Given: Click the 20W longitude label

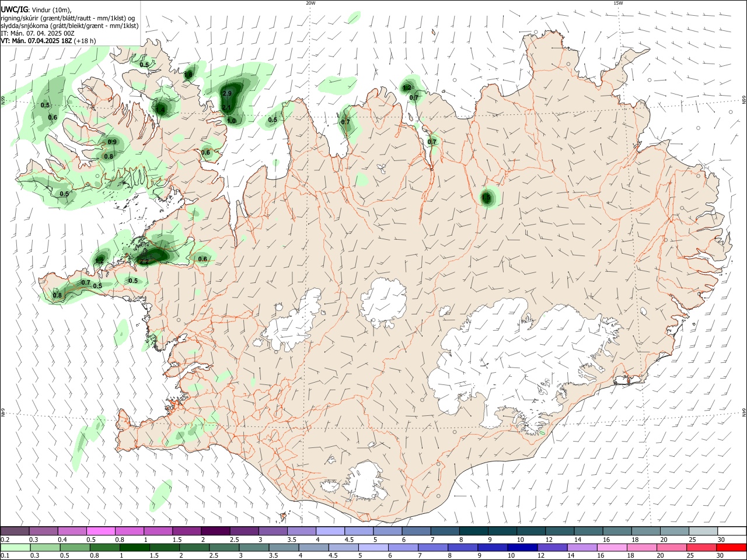Looking at the screenshot, I should (x=310, y=3).
